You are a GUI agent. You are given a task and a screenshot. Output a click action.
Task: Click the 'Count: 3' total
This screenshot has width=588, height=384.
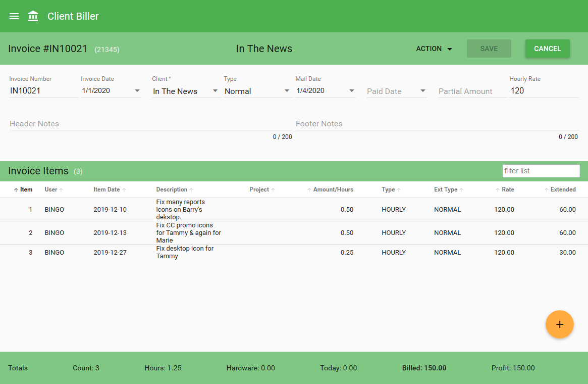click(x=86, y=368)
